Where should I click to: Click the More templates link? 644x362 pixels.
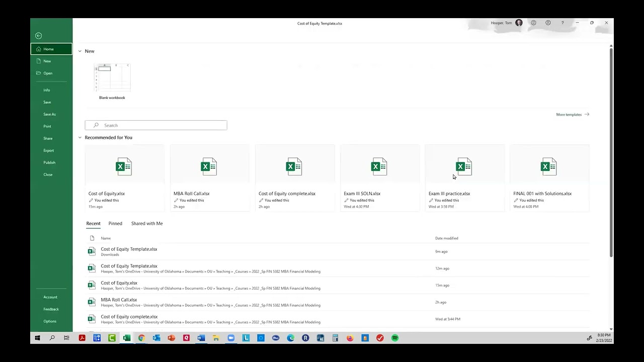pyautogui.click(x=573, y=115)
